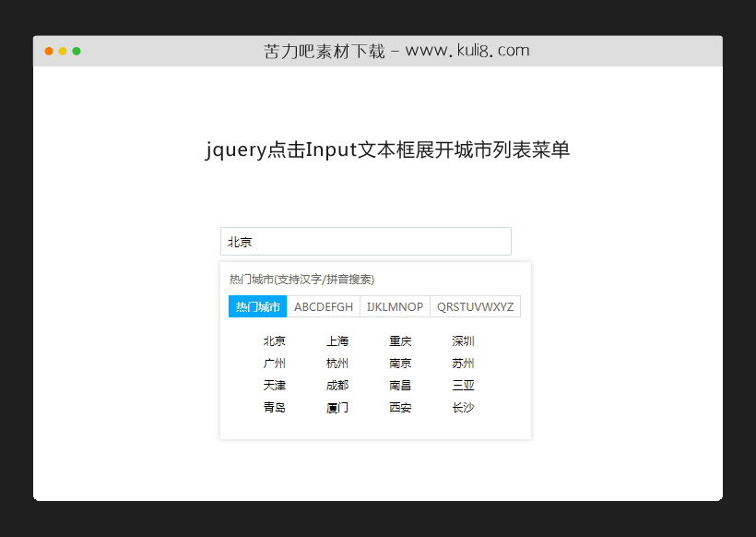The image size is (756, 537).
Task: Select the 热门城市 tab
Action: coord(257,305)
